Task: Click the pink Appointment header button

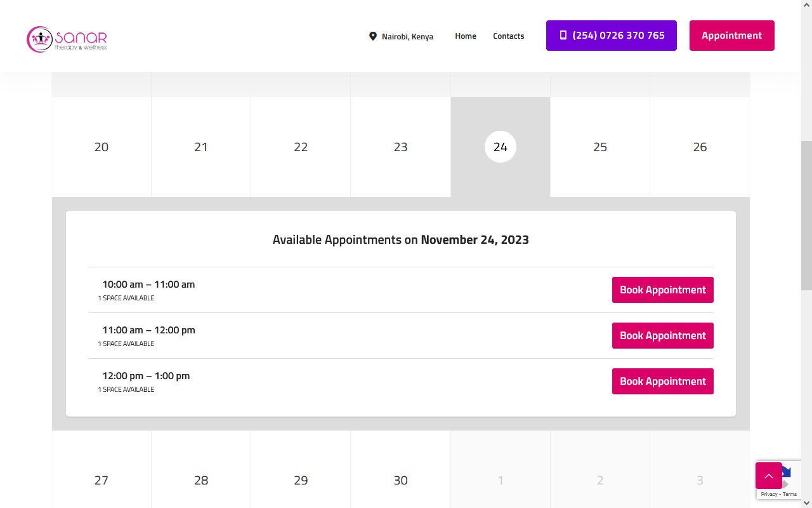Action: pos(732,36)
